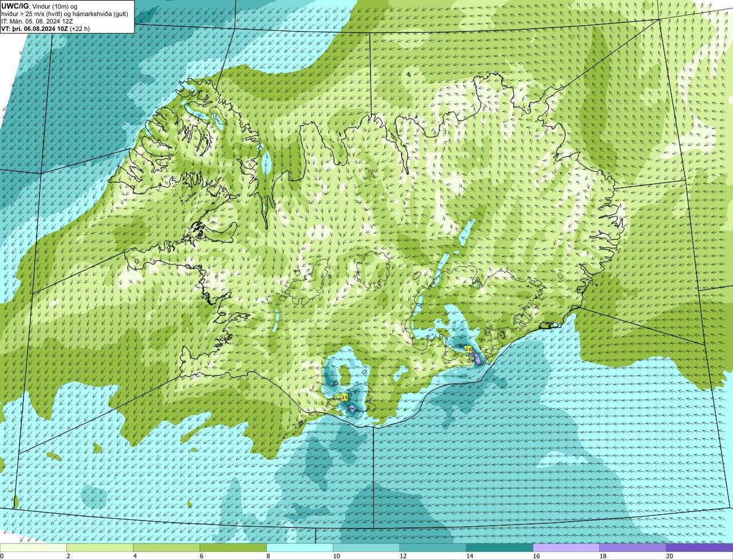Click the legend tick label "2"
Viewport: 733px width, 560px height.
(68, 555)
